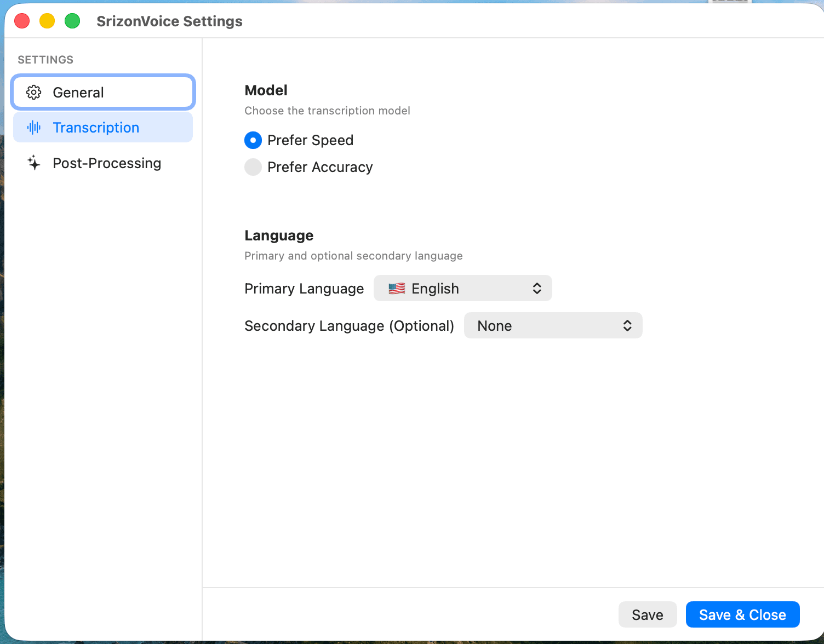Select the Prefer Speed radio button
This screenshot has width=824, height=644.
pos(253,140)
